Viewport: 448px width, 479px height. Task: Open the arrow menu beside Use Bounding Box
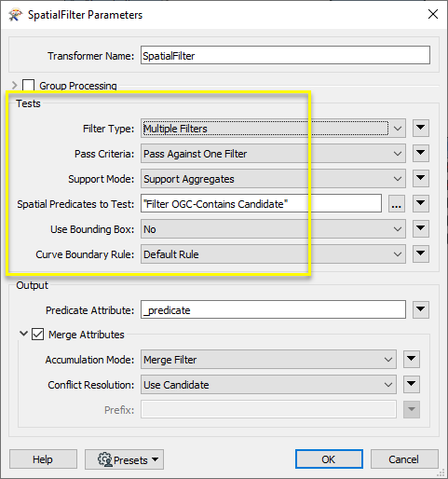(x=421, y=228)
